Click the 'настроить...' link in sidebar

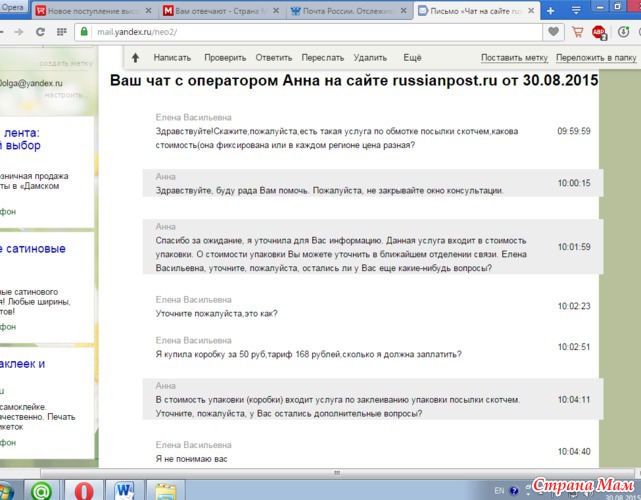pyautogui.click(x=65, y=95)
